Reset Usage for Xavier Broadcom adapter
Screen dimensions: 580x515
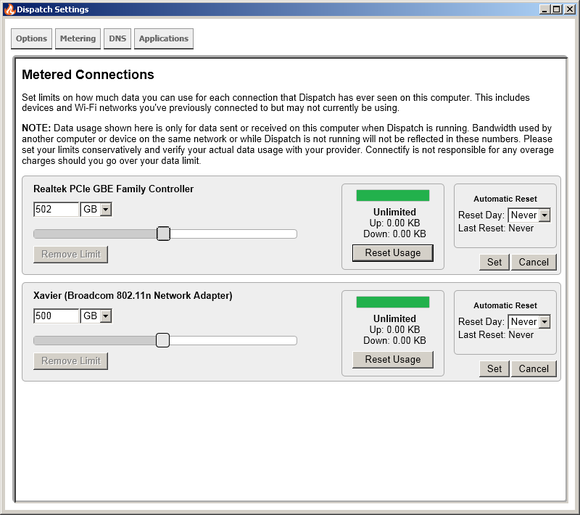[393, 360]
